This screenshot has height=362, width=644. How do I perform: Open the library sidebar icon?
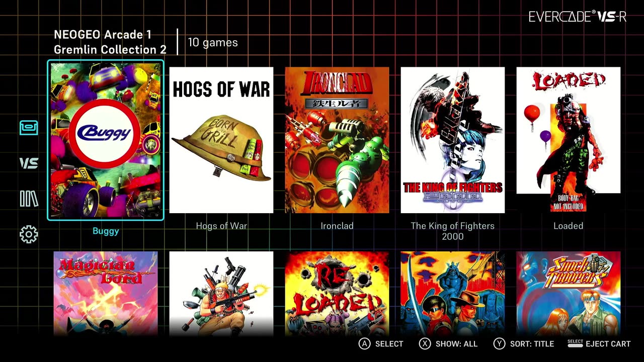tap(29, 199)
